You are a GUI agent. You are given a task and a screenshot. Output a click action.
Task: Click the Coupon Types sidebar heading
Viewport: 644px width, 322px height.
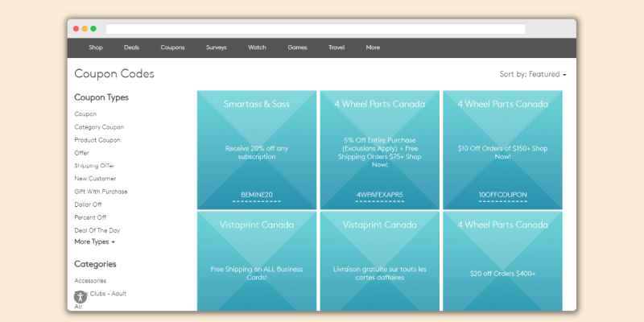[x=101, y=97]
